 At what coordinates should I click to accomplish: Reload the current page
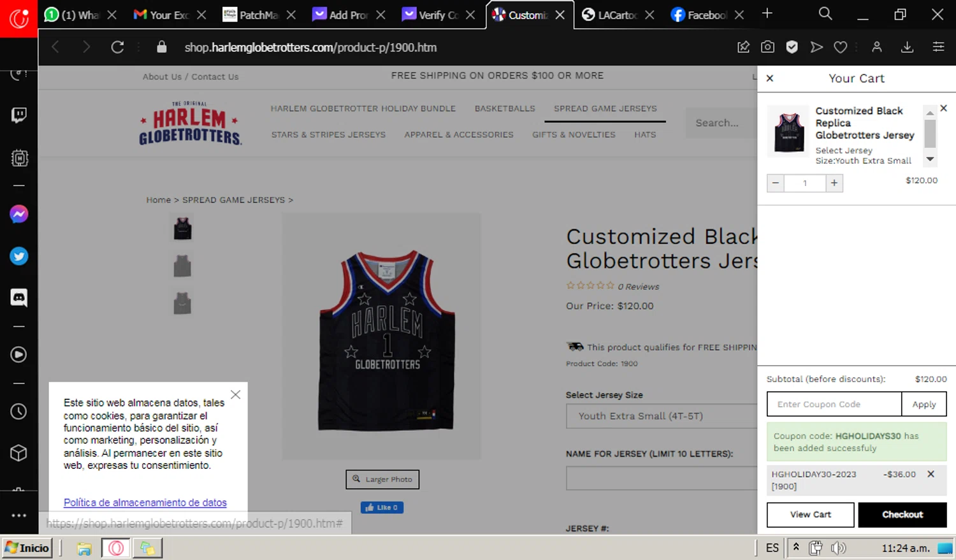117,47
